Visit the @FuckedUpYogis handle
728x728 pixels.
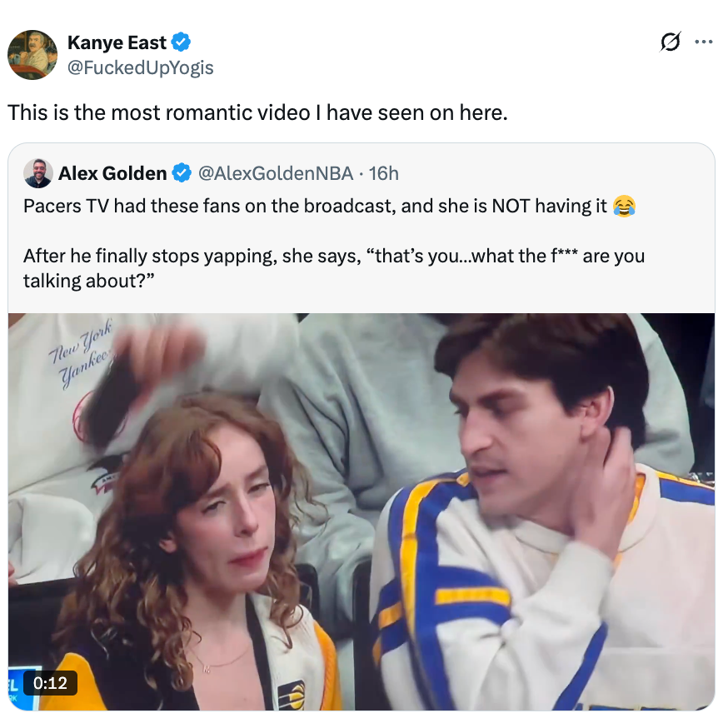coord(140,67)
